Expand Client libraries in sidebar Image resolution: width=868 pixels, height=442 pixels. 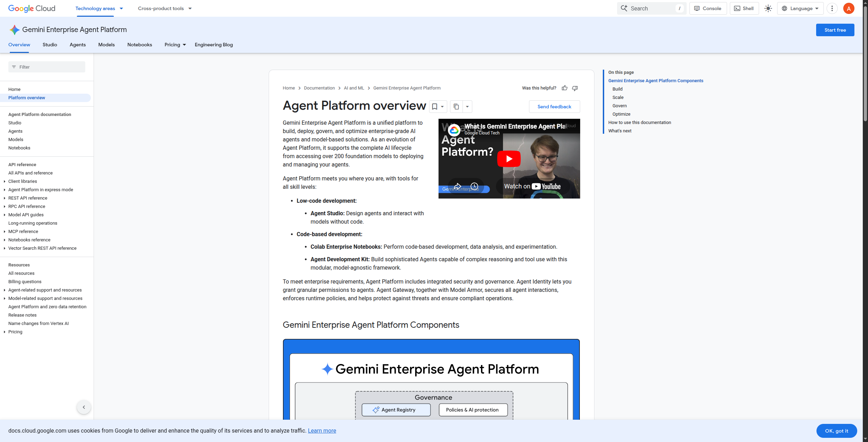coord(5,181)
